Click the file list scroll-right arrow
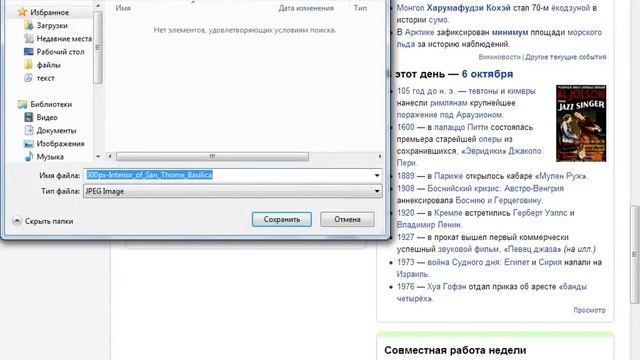640x360 pixels. point(380,156)
